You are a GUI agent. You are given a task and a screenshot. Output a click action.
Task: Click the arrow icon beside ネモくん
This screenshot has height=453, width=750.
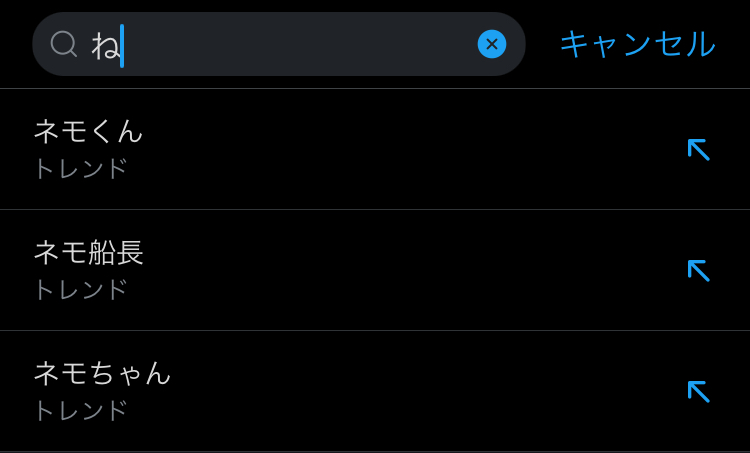click(698, 149)
